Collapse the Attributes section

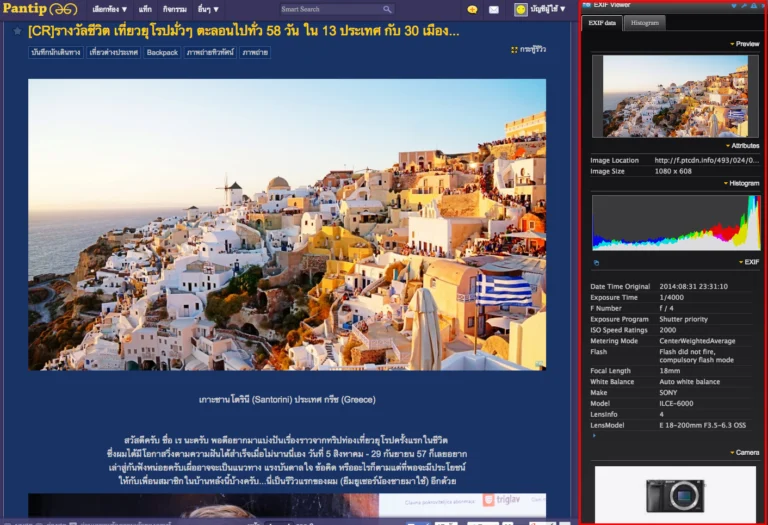coord(743,146)
